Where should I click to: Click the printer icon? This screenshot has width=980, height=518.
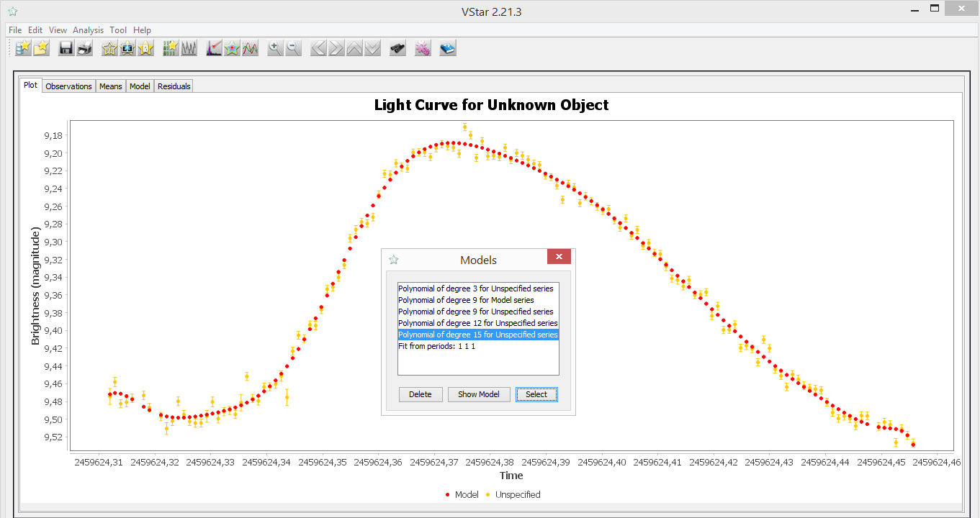pyautogui.click(x=84, y=49)
